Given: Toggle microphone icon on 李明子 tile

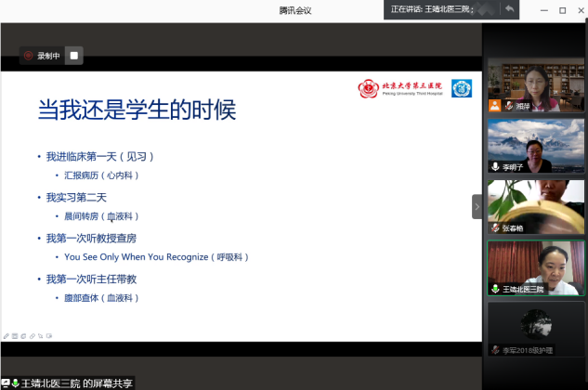Looking at the screenshot, I should (495, 166).
